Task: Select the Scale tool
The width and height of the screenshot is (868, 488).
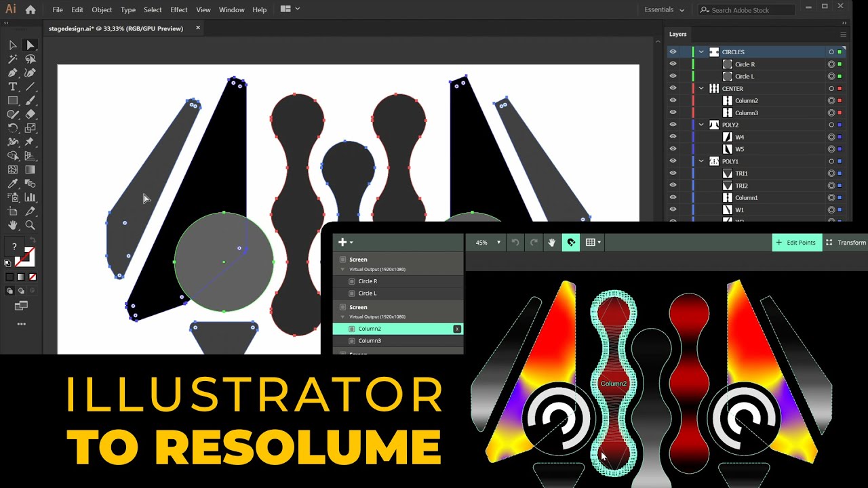Action: coord(30,128)
